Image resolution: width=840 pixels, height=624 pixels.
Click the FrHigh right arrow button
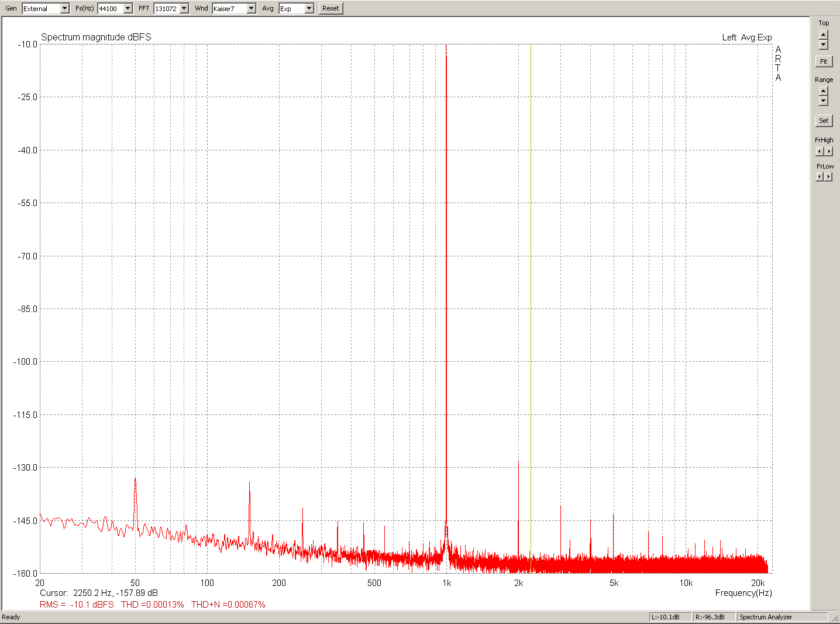click(828, 152)
